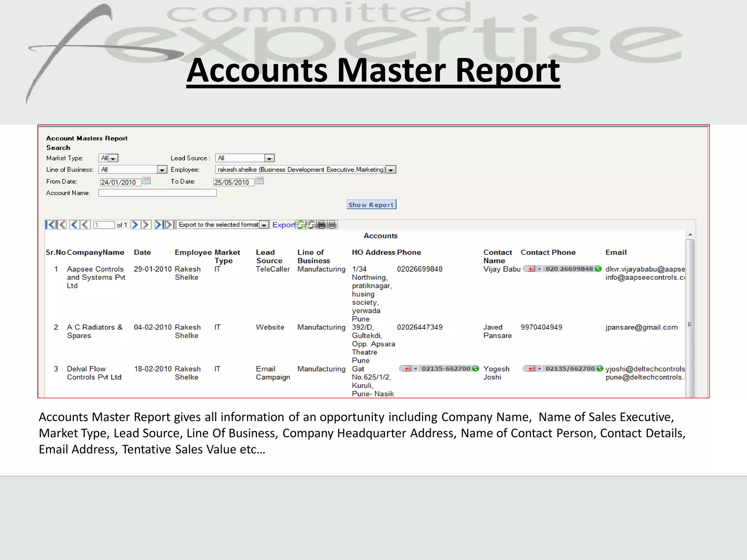
Task: Click date cell 04-02-2010
Action: 152,327
